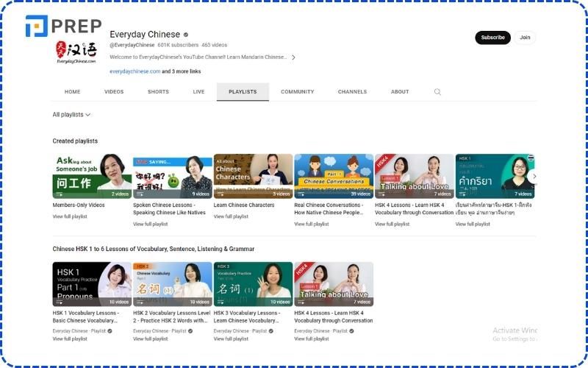588x368 pixels.
Task: View full playlist under HSK 3 Vocabulary Lessons
Action: pyautogui.click(x=231, y=339)
